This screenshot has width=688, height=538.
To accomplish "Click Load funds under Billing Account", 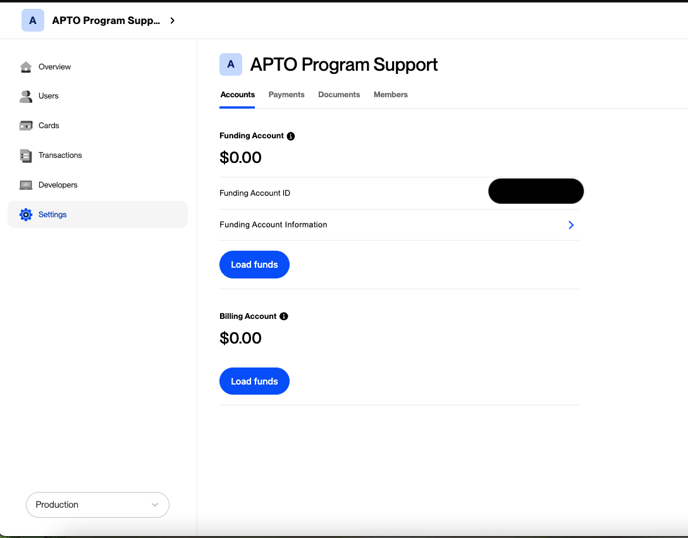I will tap(254, 381).
